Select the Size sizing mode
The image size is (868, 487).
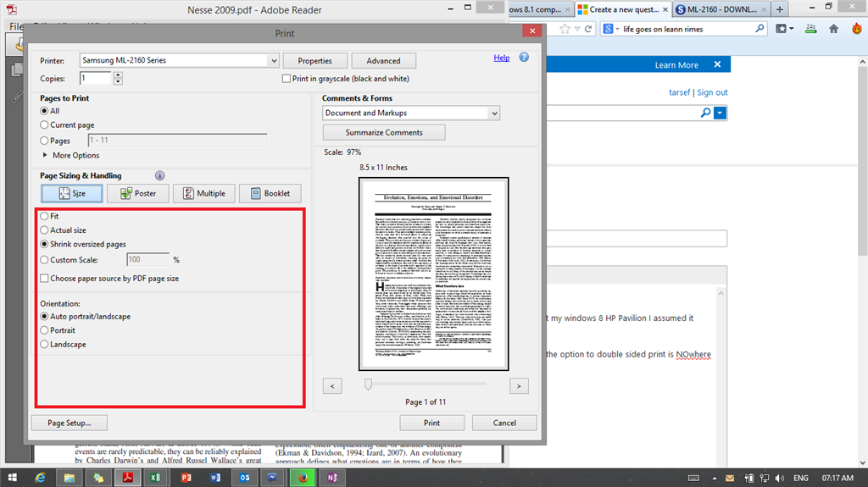click(71, 193)
